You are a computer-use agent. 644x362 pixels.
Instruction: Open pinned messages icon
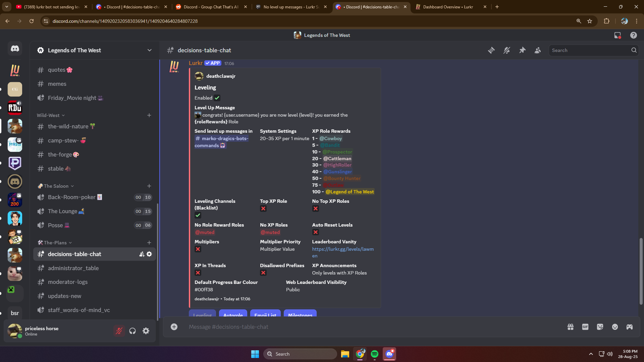[522, 50]
